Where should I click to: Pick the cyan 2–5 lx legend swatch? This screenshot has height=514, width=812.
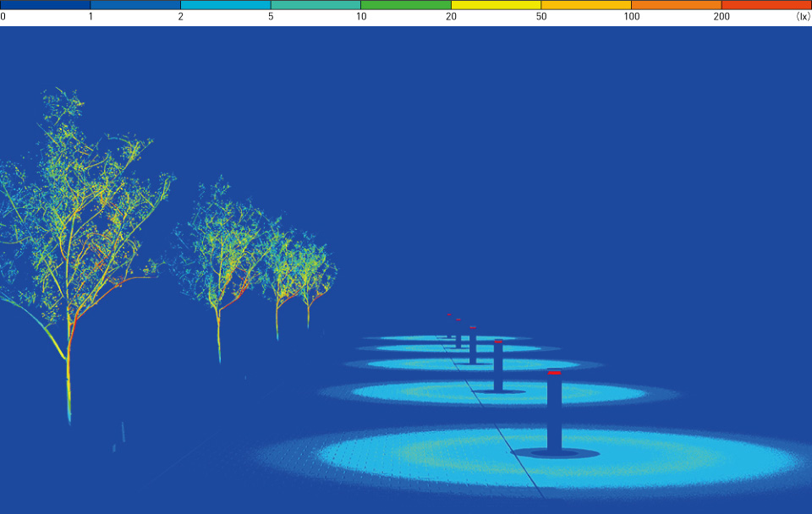pyautogui.click(x=225, y=5)
